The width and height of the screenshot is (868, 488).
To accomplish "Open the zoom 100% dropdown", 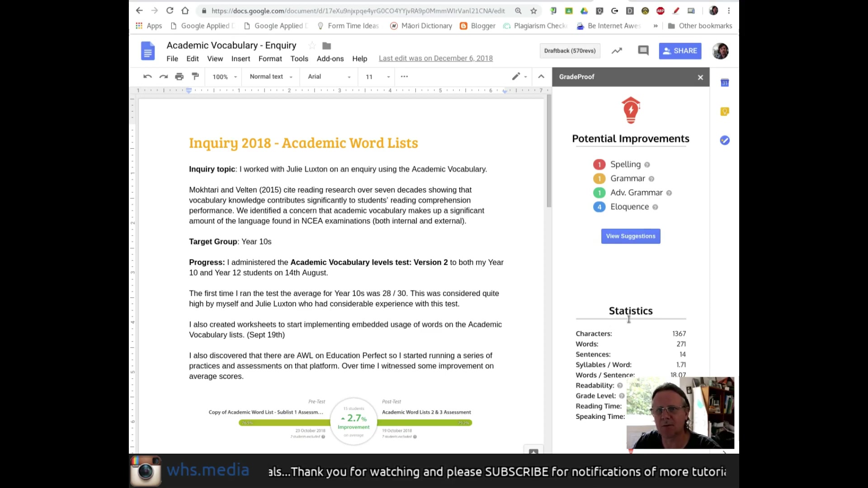I will pyautogui.click(x=225, y=77).
